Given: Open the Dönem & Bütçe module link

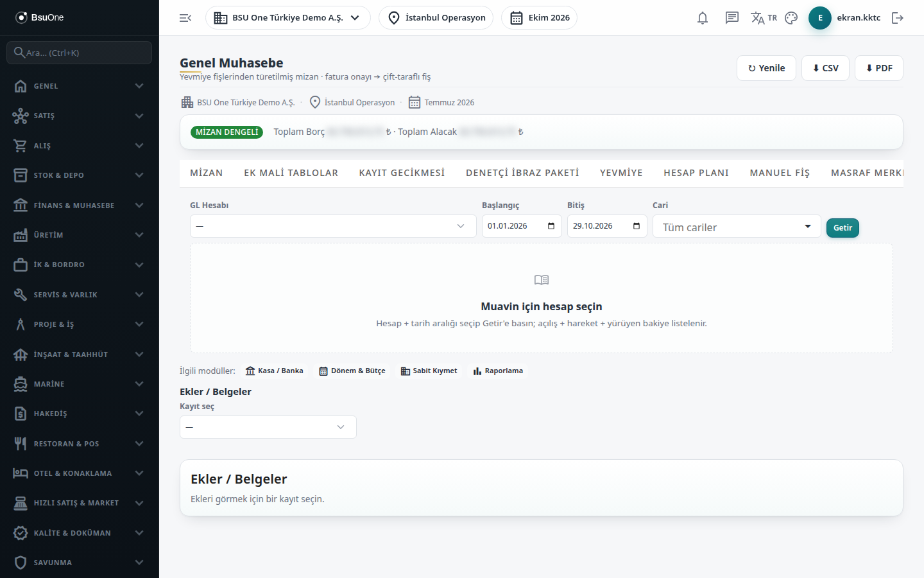Looking at the screenshot, I should tap(352, 371).
